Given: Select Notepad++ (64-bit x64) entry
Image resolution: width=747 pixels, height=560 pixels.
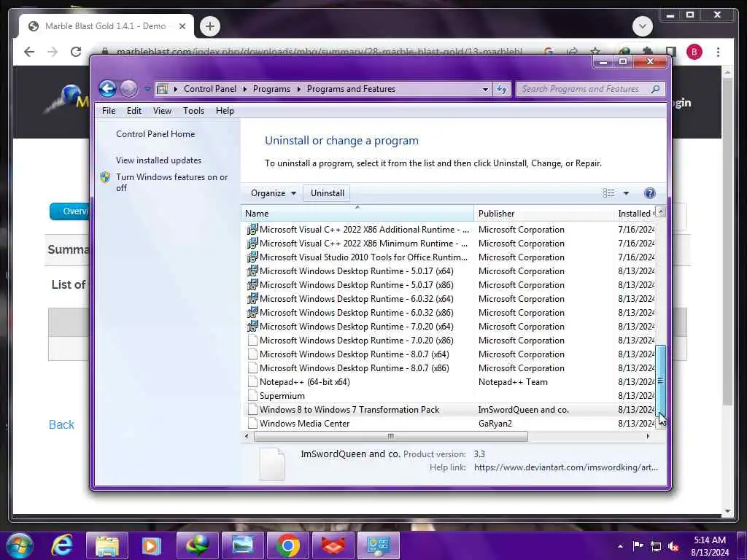Looking at the screenshot, I should (x=450, y=382).
